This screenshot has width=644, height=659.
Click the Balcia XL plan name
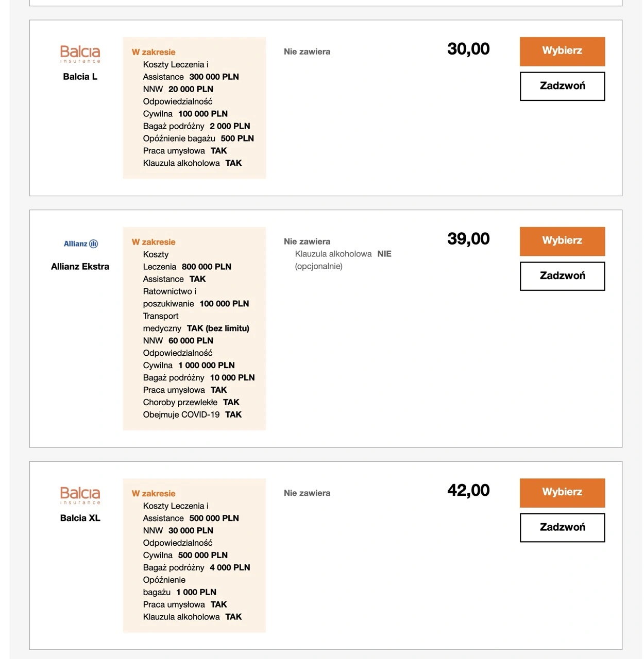(x=80, y=518)
